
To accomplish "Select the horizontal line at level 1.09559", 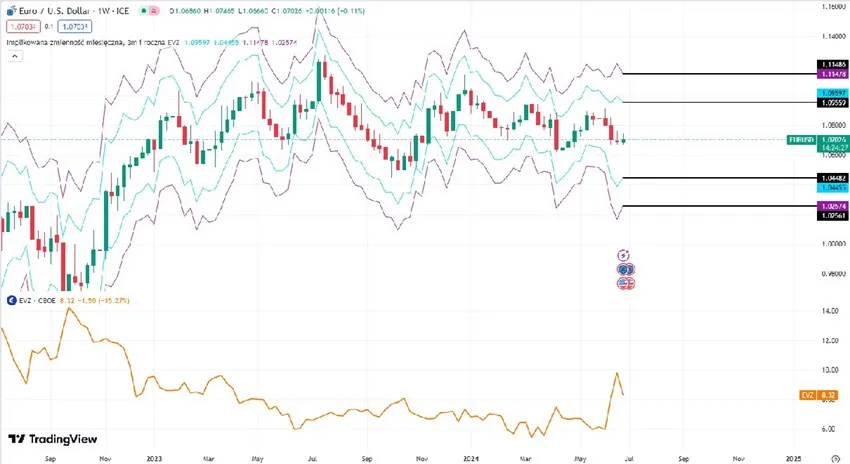I will [719, 102].
